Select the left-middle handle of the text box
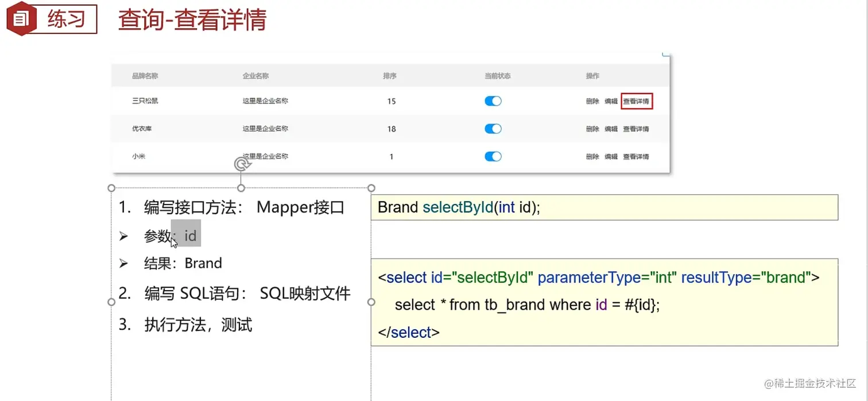Screen dimensions: 868x401 coord(111,302)
